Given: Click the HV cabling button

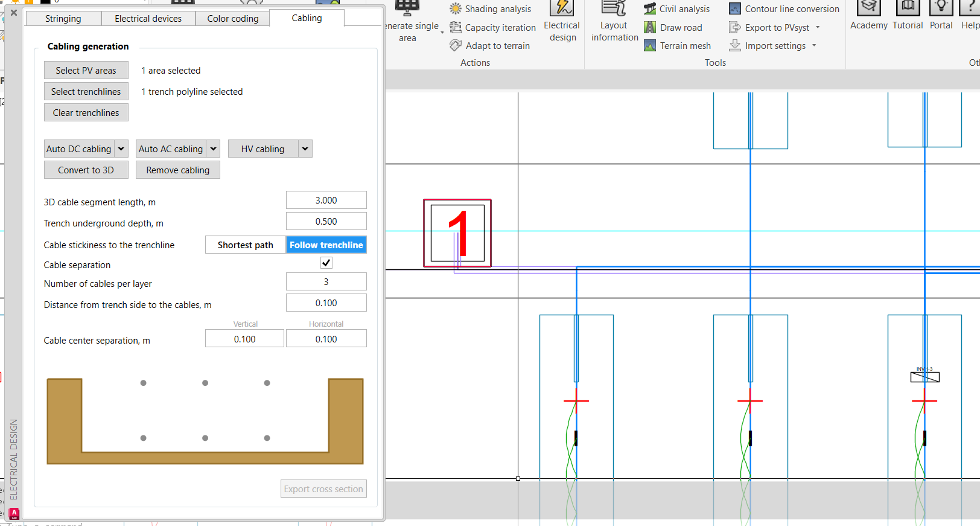Looking at the screenshot, I should [262, 149].
